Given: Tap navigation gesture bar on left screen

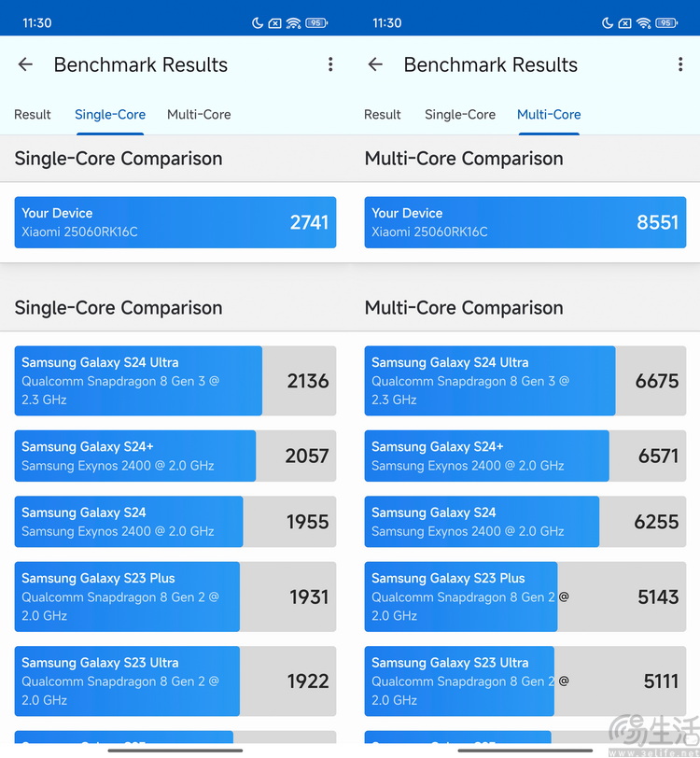Looking at the screenshot, I should (x=175, y=751).
